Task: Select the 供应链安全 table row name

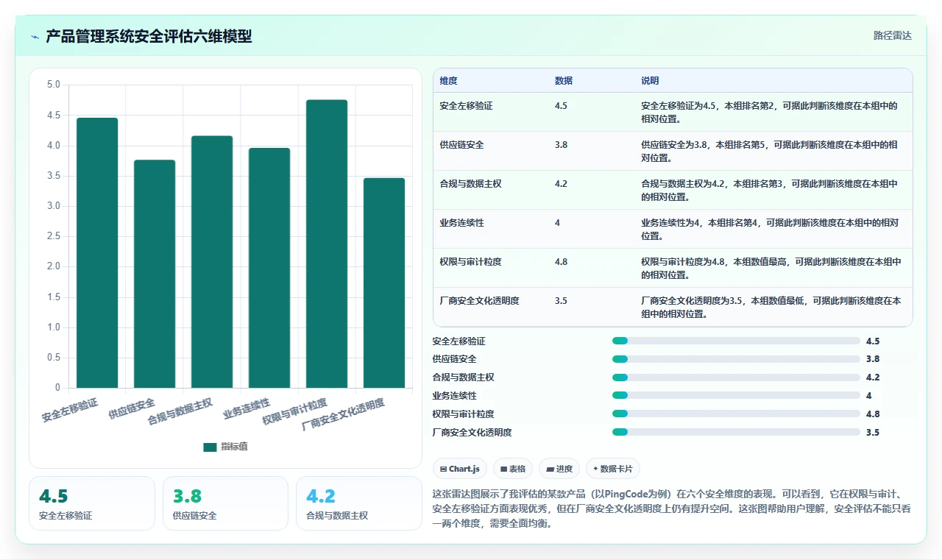Action: (461, 145)
